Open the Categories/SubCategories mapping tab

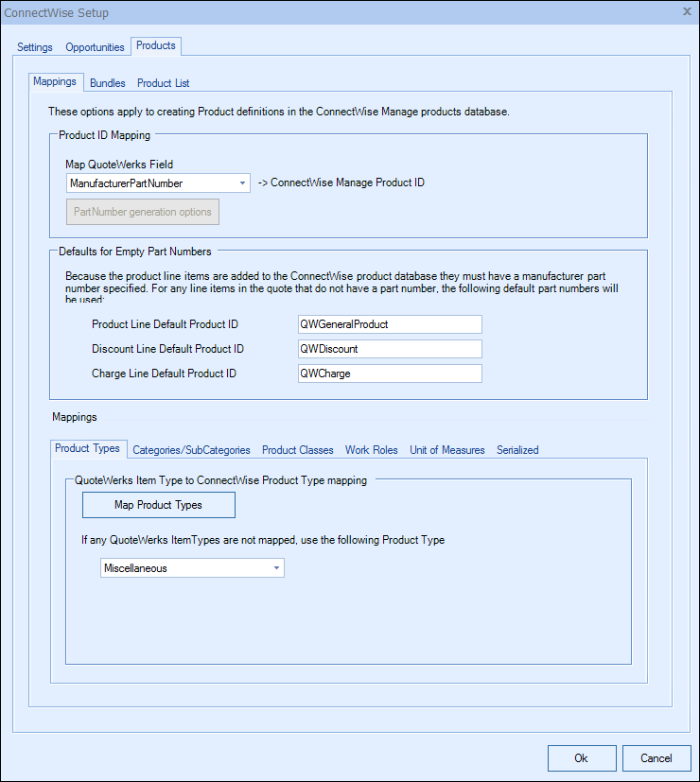tap(191, 450)
